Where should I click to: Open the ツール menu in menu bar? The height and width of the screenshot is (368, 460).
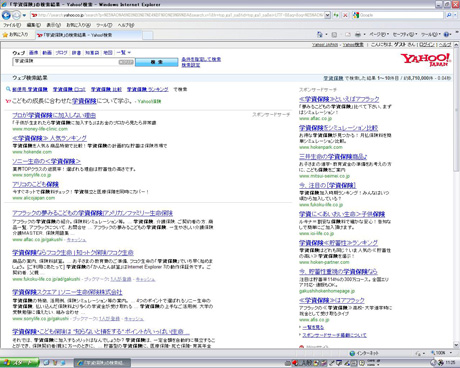(x=104, y=25)
